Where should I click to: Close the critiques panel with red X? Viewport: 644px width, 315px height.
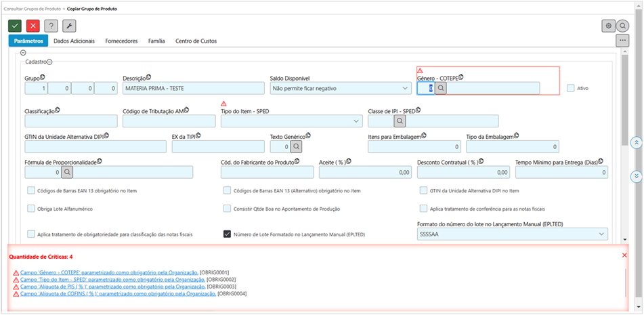pos(624,255)
